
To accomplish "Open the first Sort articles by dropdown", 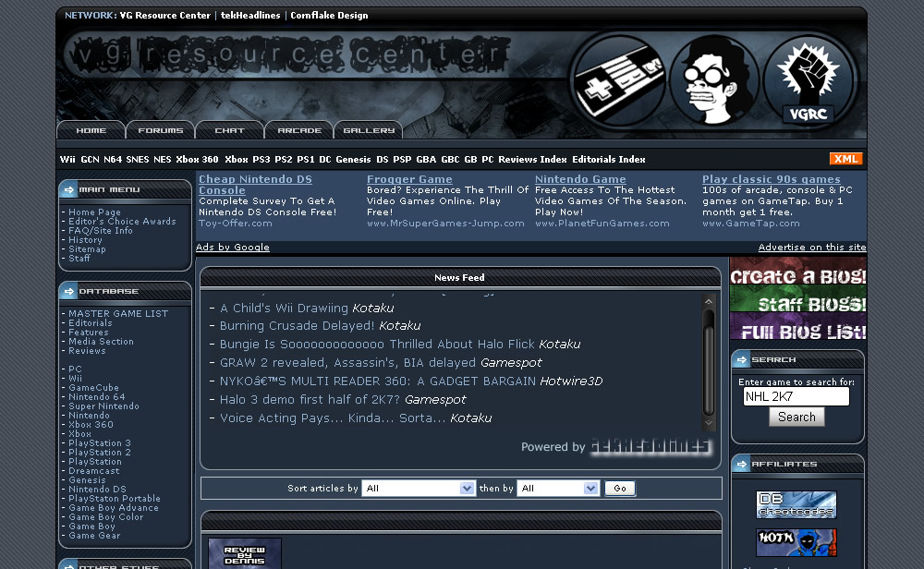I will click(419, 489).
